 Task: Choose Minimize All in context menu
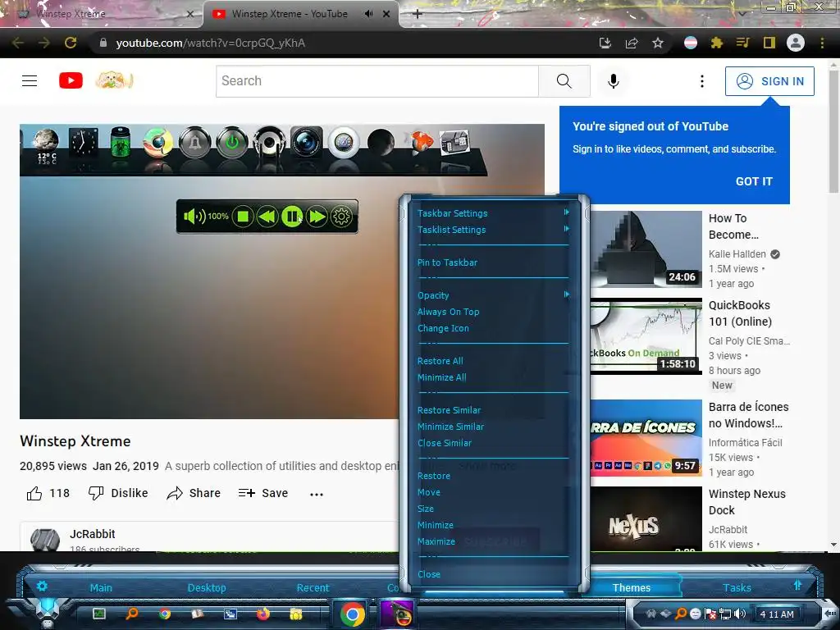click(x=442, y=377)
